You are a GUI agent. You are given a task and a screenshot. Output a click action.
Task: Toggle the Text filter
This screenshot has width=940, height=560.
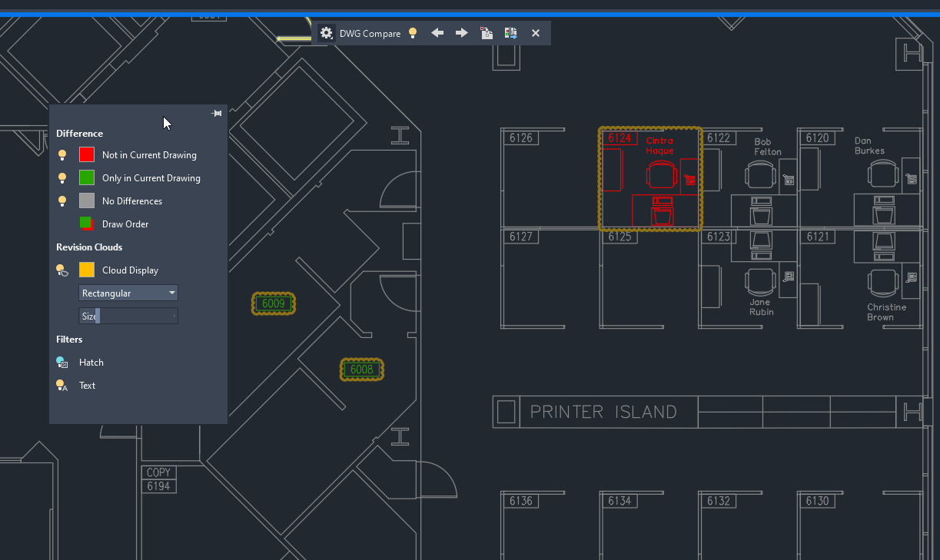[62, 386]
